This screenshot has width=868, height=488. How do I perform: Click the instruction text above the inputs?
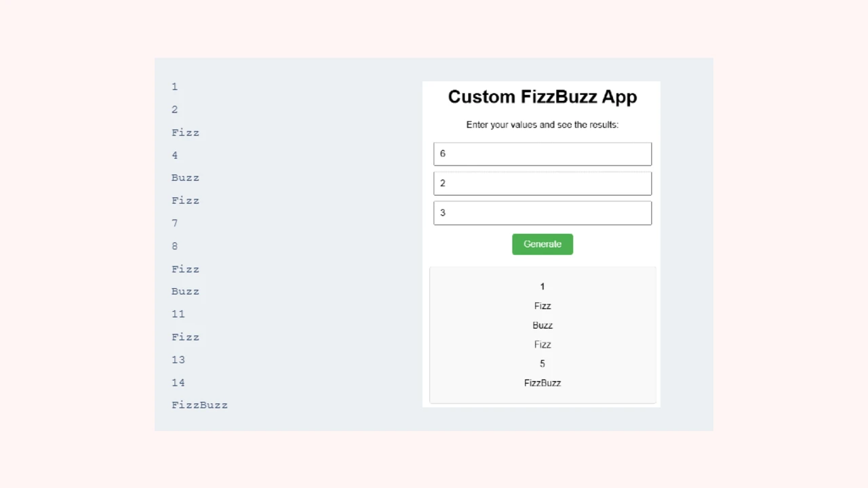tap(542, 125)
